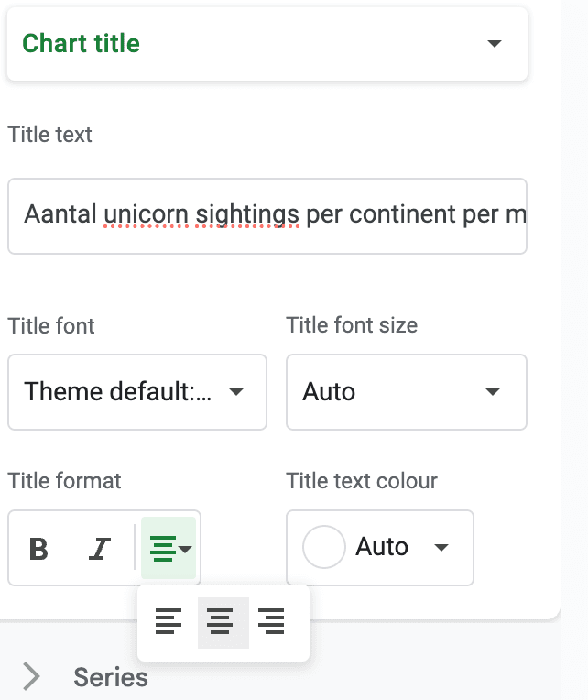
Task: Click the green title alignment dropdown icon
Action: point(169,548)
